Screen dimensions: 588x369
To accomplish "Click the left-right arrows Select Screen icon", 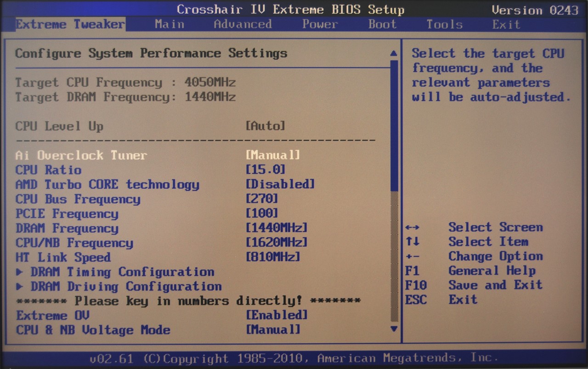I will [412, 227].
